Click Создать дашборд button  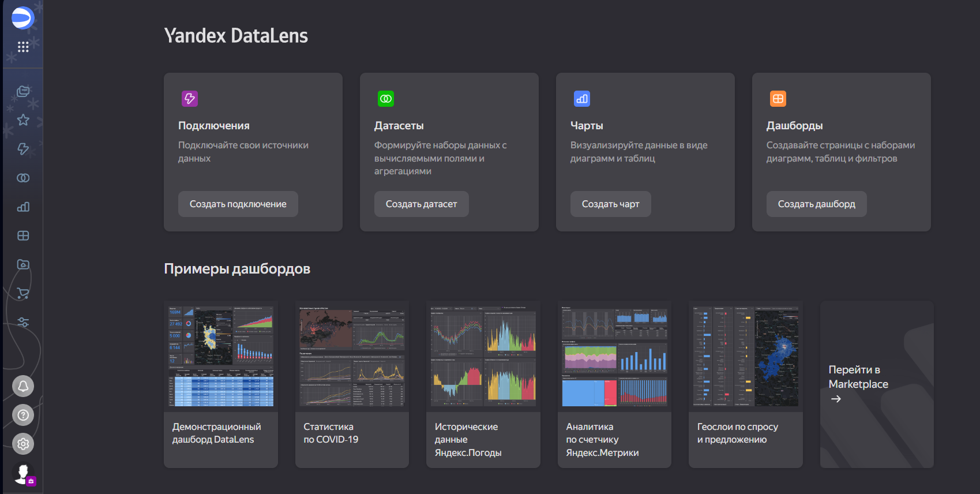(x=817, y=204)
